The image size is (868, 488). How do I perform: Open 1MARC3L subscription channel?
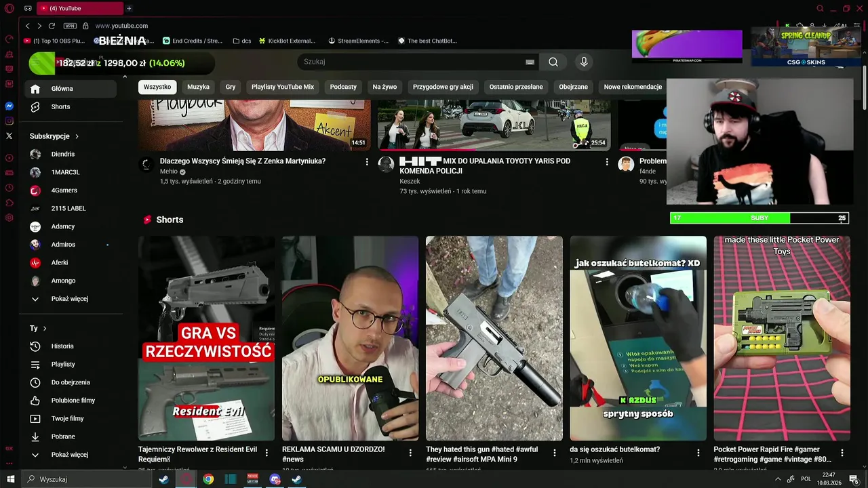pyautogui.click(x=71, y=172)
